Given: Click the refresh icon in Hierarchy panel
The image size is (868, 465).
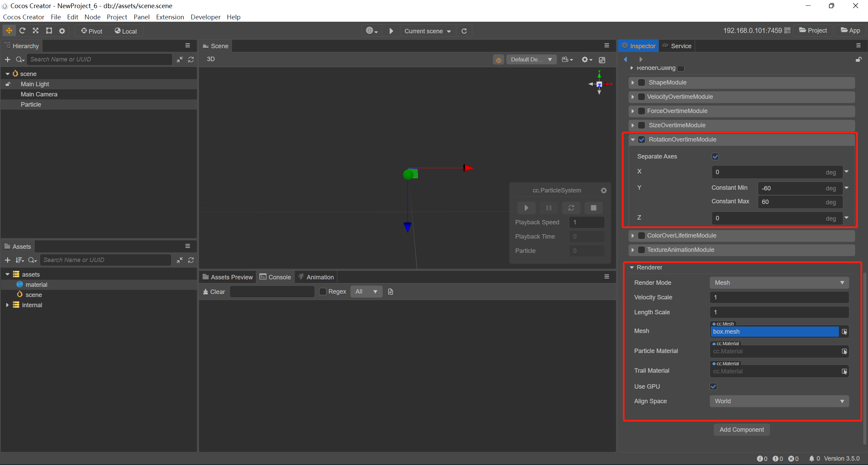Looking at the screenshot, I should 191,59.
